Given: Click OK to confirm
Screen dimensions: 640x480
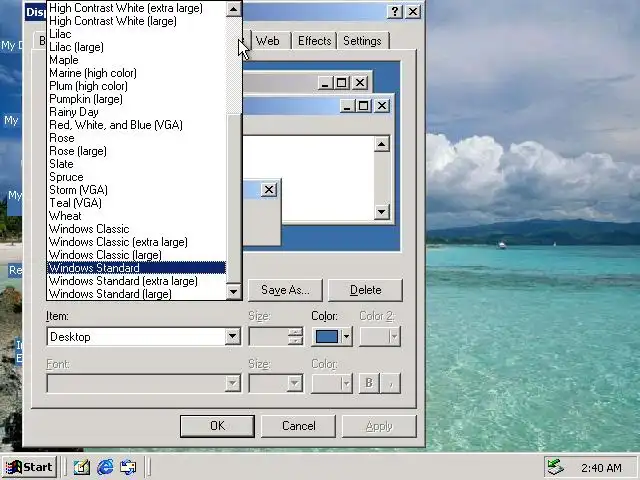Looking at the screenshot, I should point(217,426).
